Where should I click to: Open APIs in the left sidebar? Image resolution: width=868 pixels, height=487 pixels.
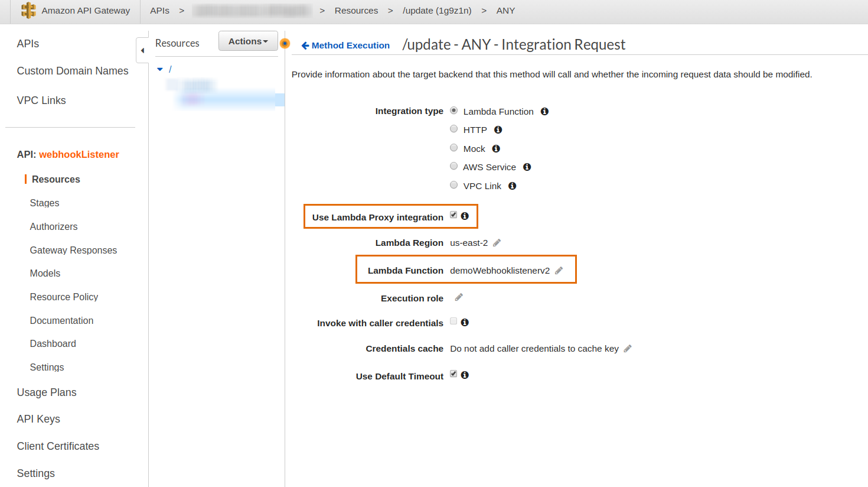(28, 44)
